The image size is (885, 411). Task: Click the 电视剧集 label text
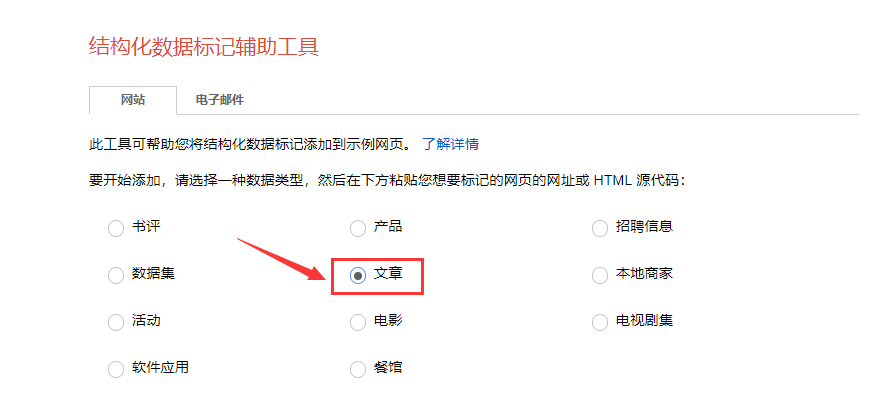pos(644,321)
